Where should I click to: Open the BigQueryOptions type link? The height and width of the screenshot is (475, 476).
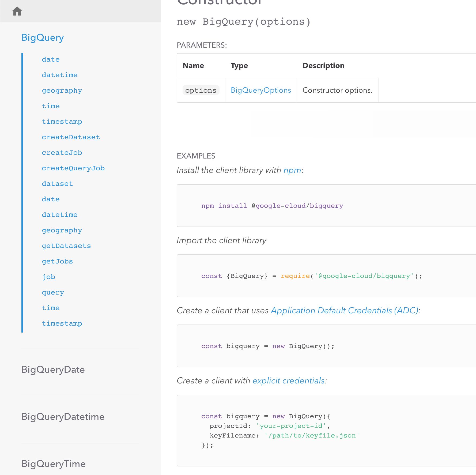point(261,90)
